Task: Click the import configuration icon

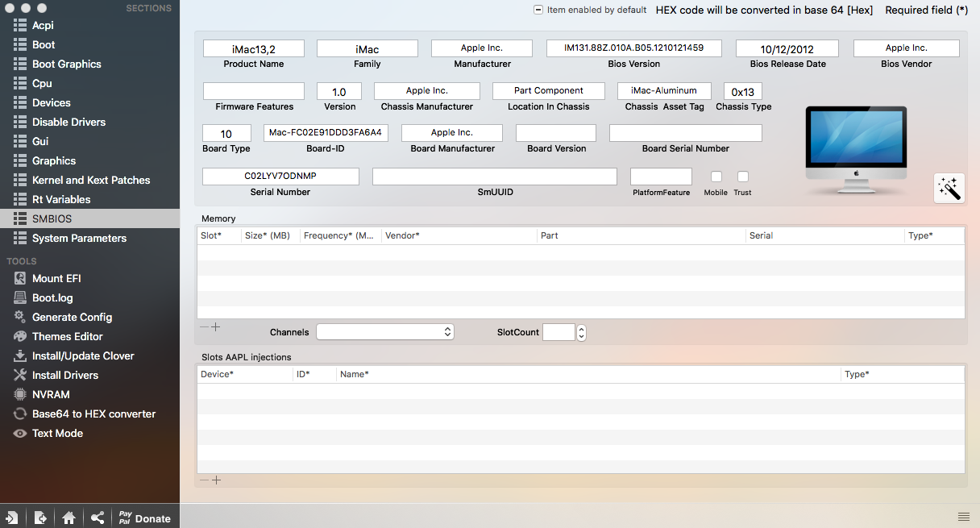Action: [x=12, y=518]
